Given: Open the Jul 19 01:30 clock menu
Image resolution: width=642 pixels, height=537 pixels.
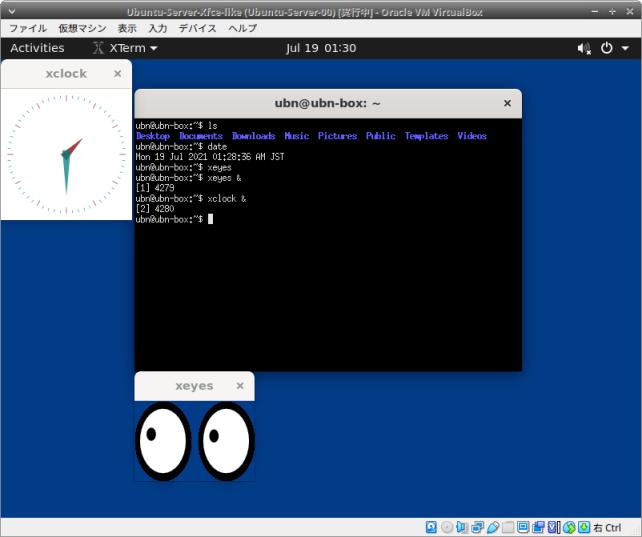Looking at the screenshot, I should [321, 48].
